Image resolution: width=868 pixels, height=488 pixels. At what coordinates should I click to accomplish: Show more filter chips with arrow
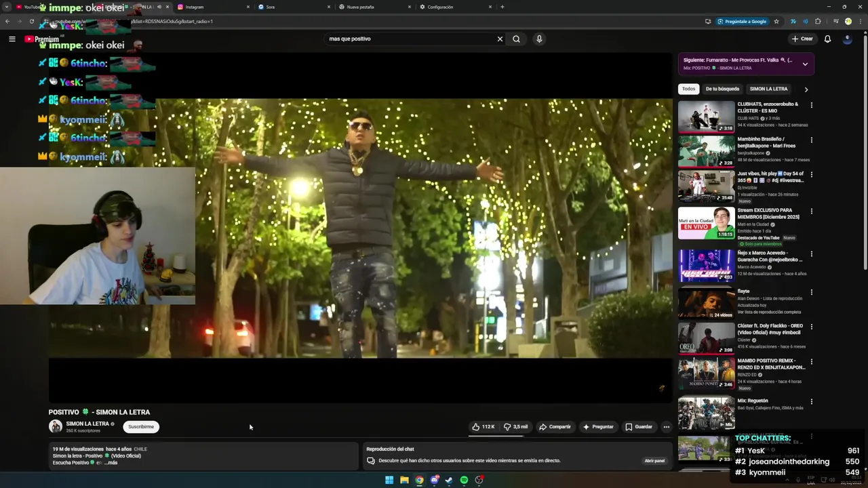pos(806,89)
